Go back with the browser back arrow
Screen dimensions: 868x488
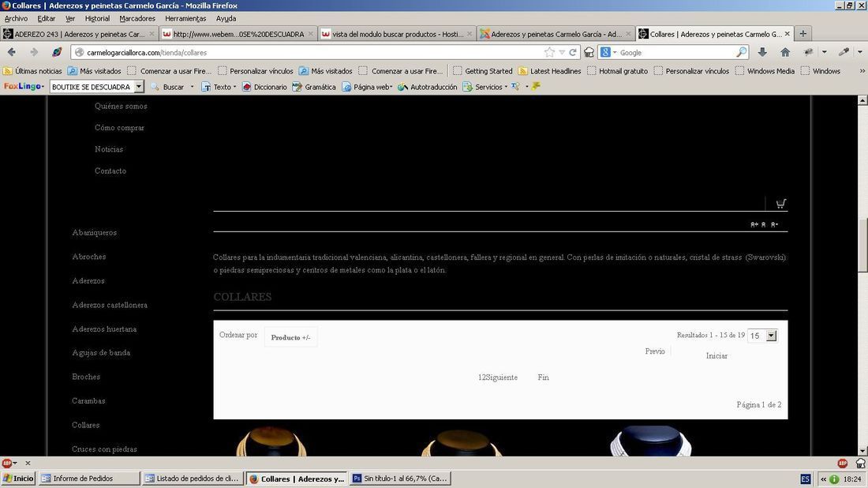pyautogui.click(x=11, y=52)
